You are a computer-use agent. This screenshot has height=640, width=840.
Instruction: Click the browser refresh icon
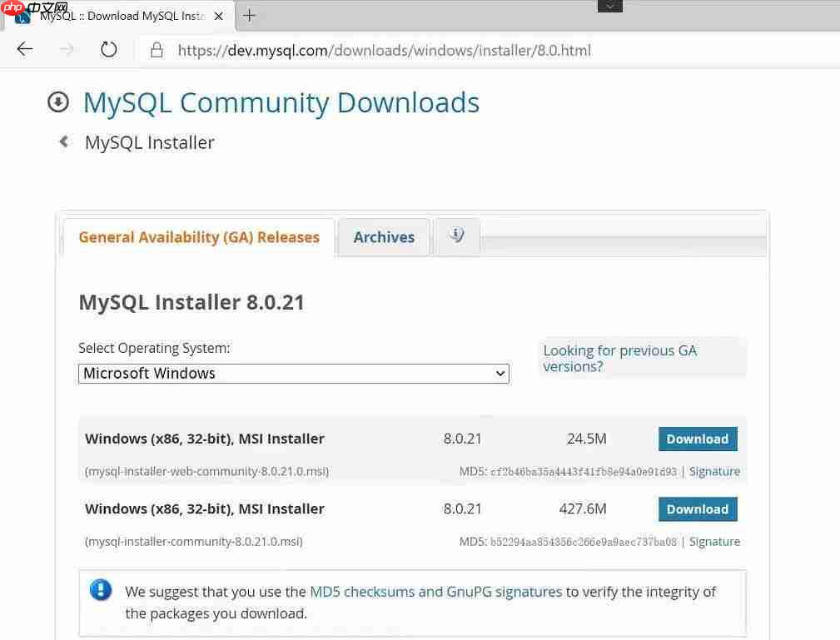[108, 49]
